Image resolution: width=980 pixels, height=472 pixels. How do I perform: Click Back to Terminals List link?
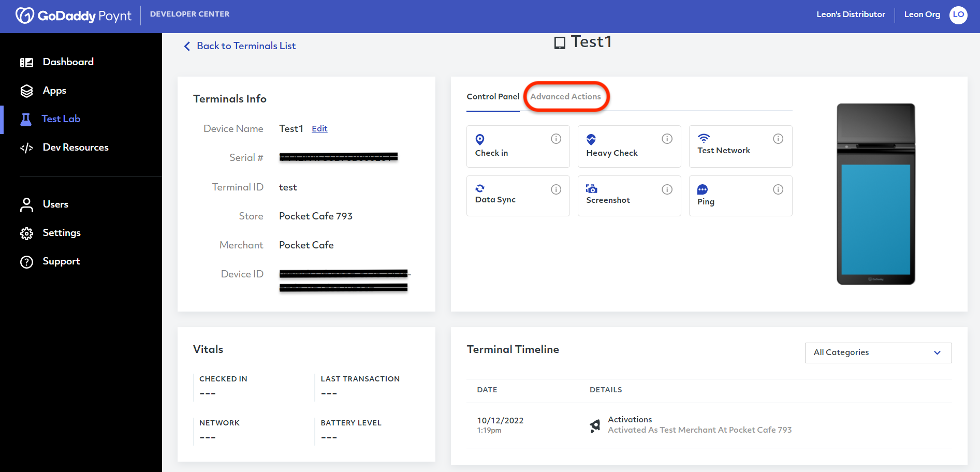tap(246, 46)
